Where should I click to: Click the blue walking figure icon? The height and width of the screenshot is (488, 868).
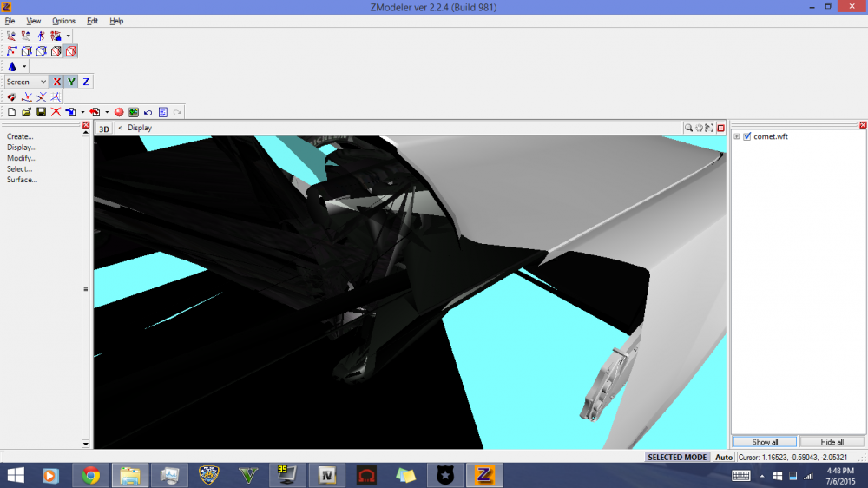[x=41, y=36]
